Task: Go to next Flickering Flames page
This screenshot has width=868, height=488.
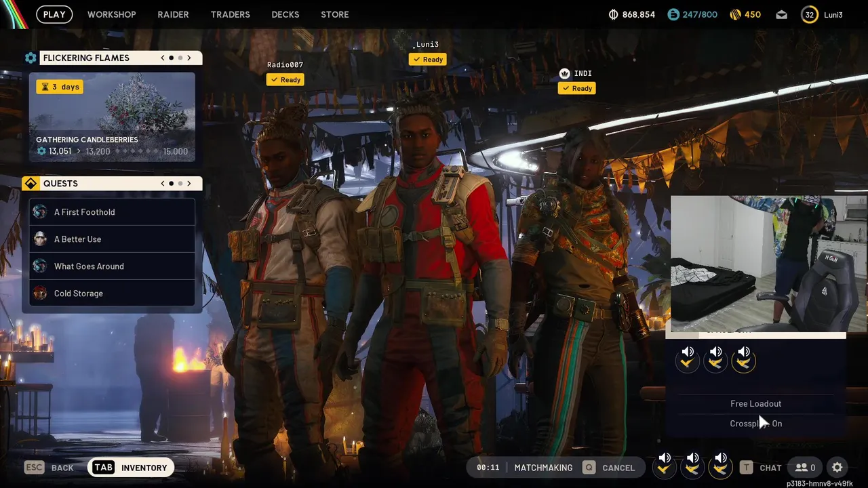Action: pyautogui.click(x=189, y=58)
